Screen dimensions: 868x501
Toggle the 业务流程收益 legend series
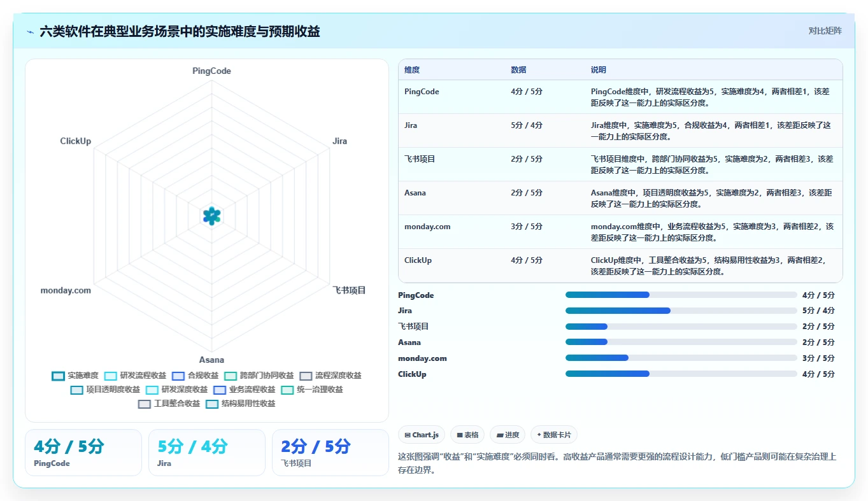coord(244,390)
